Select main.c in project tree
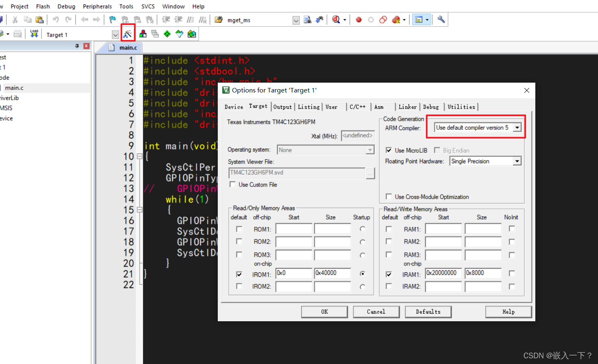Image resolution: width=598 pixels, height=364 pixels. click(14, 88)
